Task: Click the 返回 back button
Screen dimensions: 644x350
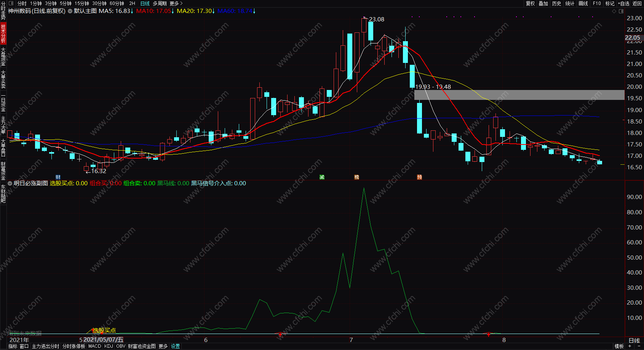Action: [x=637, y=3]
